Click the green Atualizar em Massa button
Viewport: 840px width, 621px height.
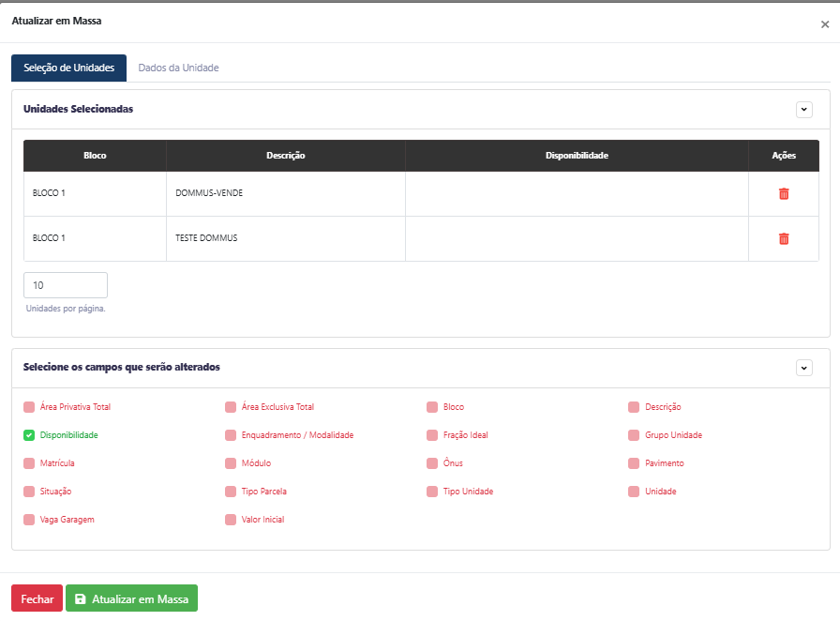tap(131, 598)
